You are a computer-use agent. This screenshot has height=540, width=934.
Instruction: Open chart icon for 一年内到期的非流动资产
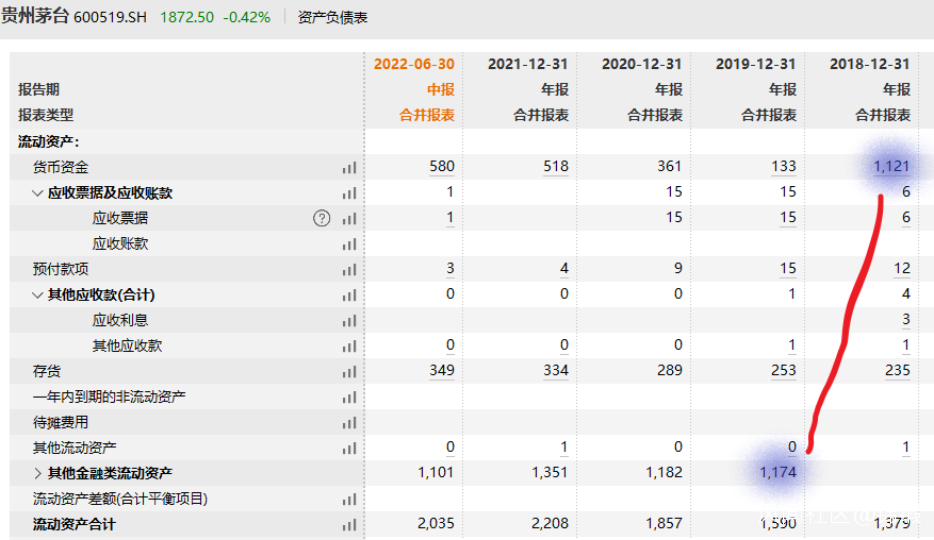(350, 398)
